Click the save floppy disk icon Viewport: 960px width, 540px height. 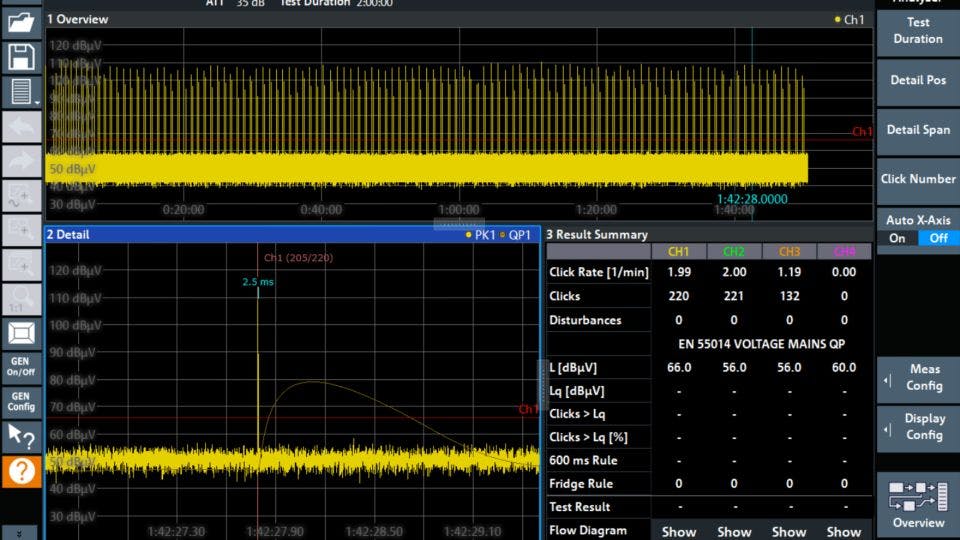pyautogui.click(x=21, y=57)
